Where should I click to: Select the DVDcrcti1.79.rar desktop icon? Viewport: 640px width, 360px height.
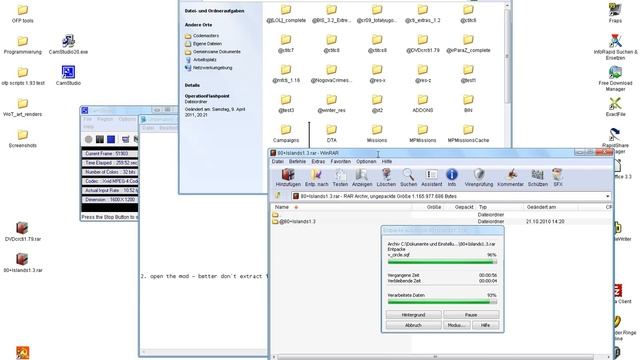coord(22,231)
